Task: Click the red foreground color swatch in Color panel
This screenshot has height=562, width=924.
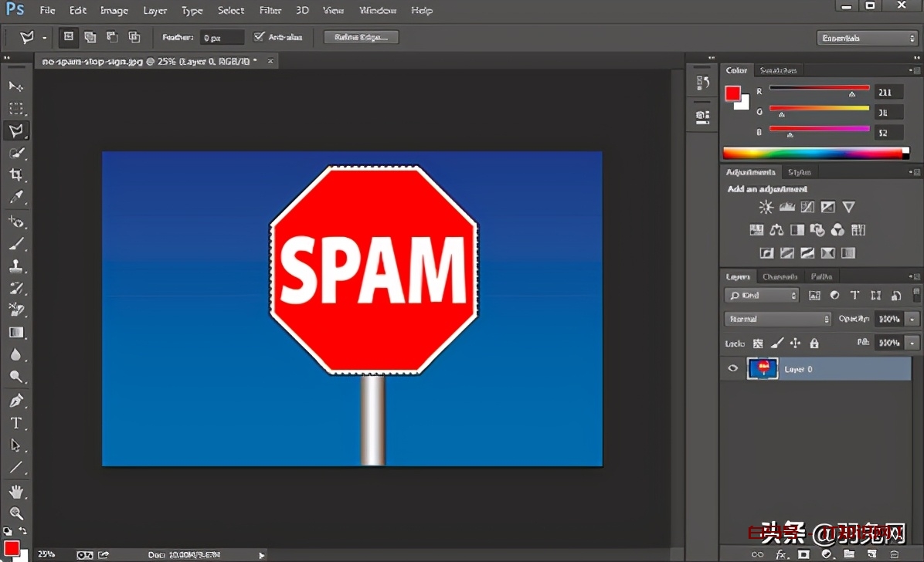Action: point(732,93)
